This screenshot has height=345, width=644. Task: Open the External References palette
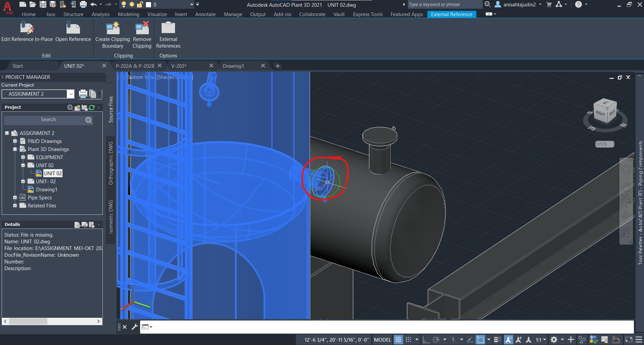coord(168,35)
